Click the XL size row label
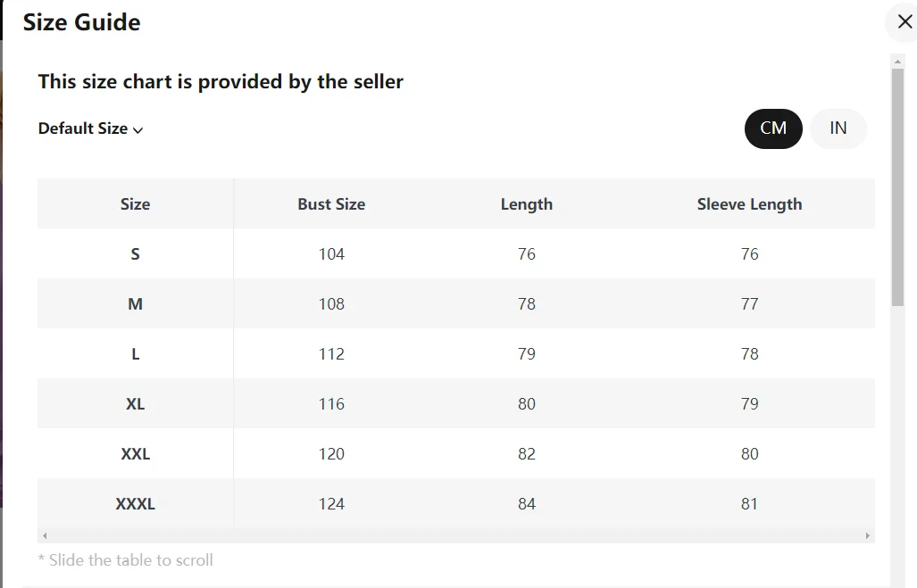Screen dimensions: 917x588 click(135, 404)
